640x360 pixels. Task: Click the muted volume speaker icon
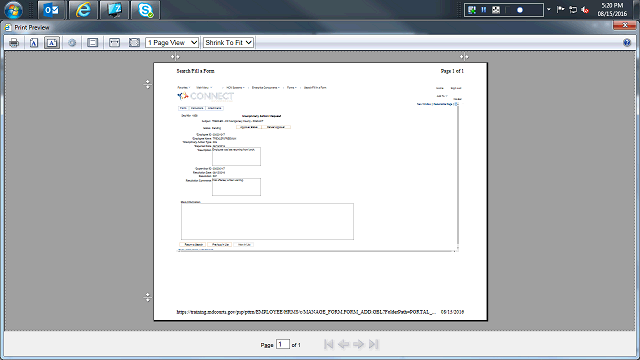click(x=585, y=10)
